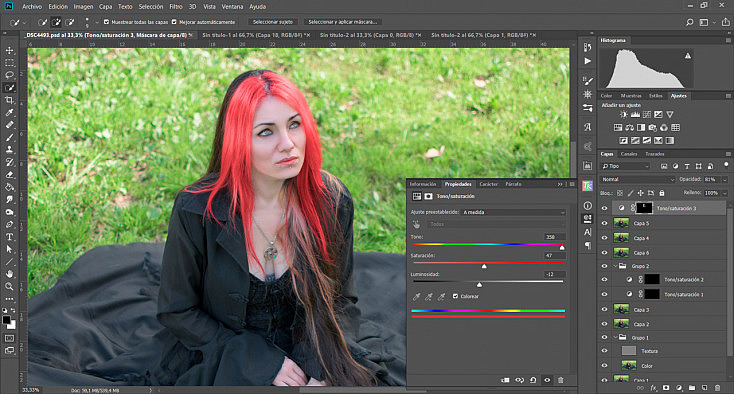This screenshot has height=394, width=734.
Task: Select the Zoom tool
Action: [9, 286]
